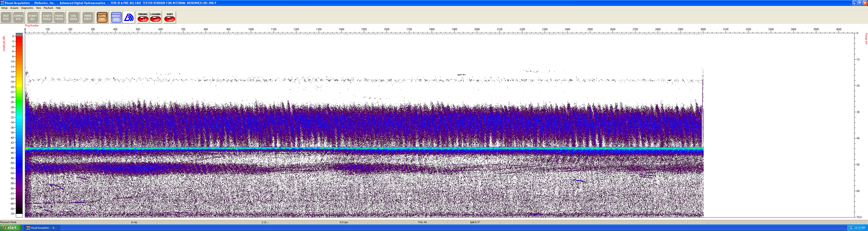The height and width of the screenshot is (231, 868).
Task: Open the Playback menu
Action: [x=48, y=8]
